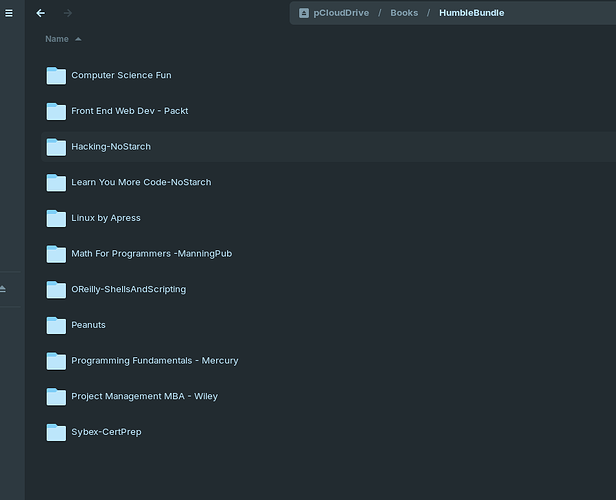
Task: Click the 'Sybex-CertPrep' folder name
Action: click(x=106, y=432)
